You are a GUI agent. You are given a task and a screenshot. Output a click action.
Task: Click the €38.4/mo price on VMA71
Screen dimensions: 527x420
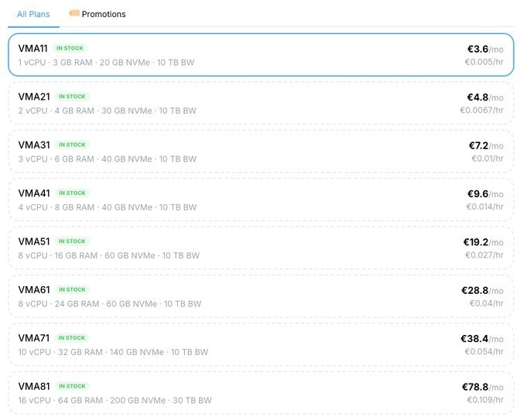pos(482,338)
